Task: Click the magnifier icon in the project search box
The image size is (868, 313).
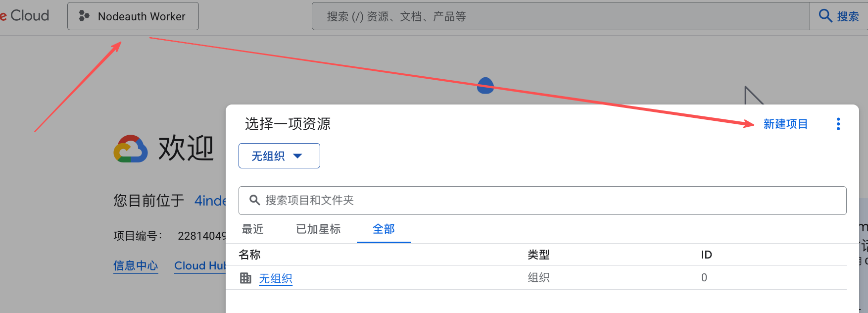Action: tap(254, 200)
